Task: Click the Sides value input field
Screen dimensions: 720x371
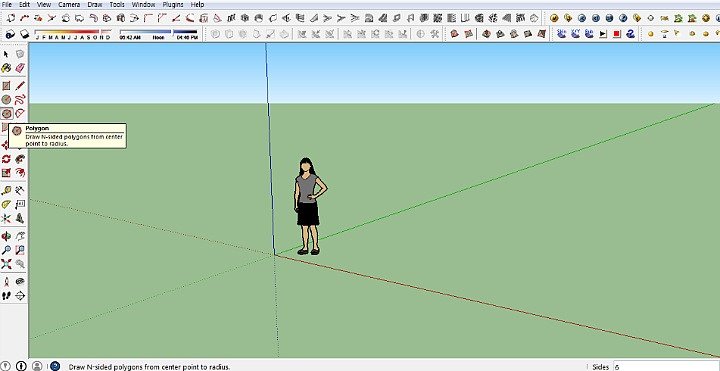Action: [666, 367]
